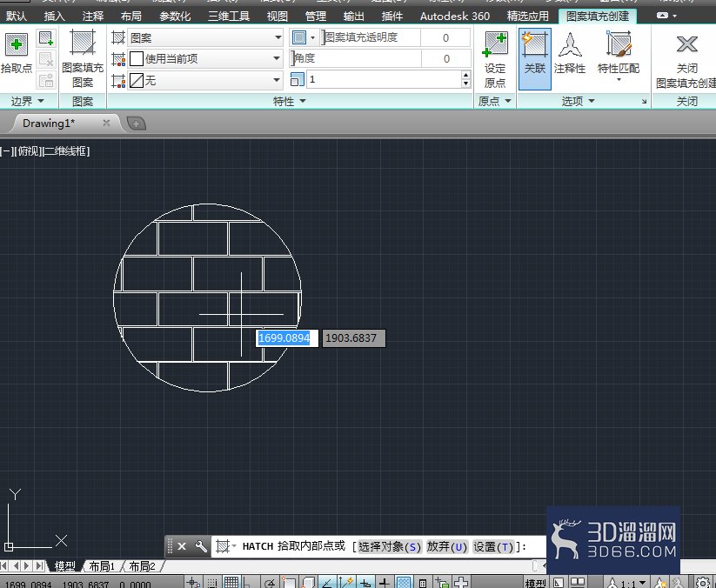This screenshot has width=716, height=588.
Task: Click the recent commands hatch icon
Action: (225, 546)
